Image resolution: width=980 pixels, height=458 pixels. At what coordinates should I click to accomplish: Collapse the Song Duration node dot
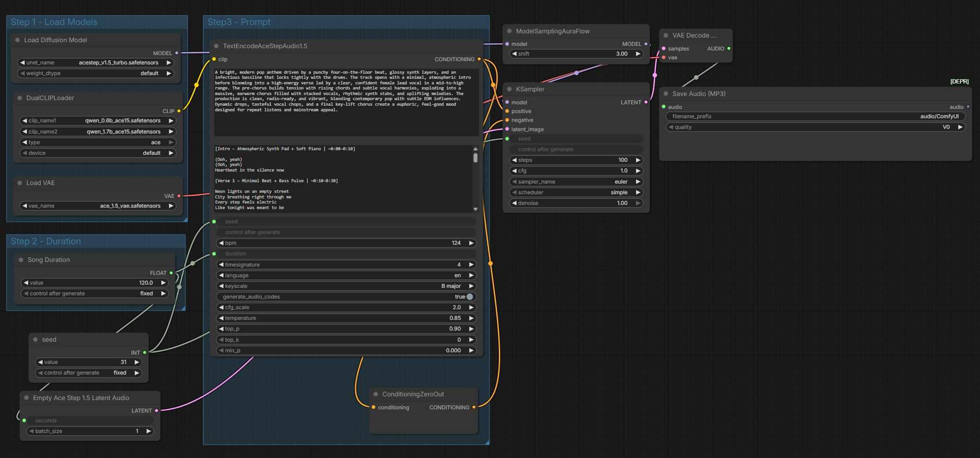point(21,260)
